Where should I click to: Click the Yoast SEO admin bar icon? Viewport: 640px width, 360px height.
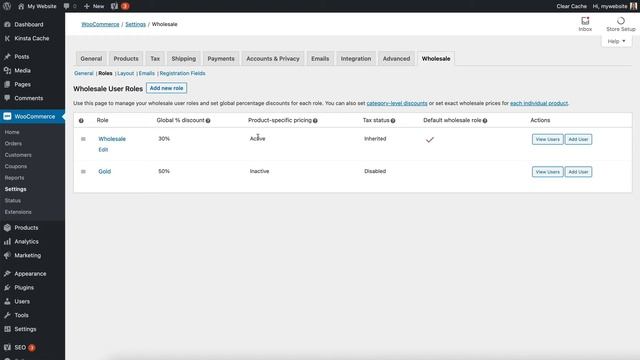115,6
